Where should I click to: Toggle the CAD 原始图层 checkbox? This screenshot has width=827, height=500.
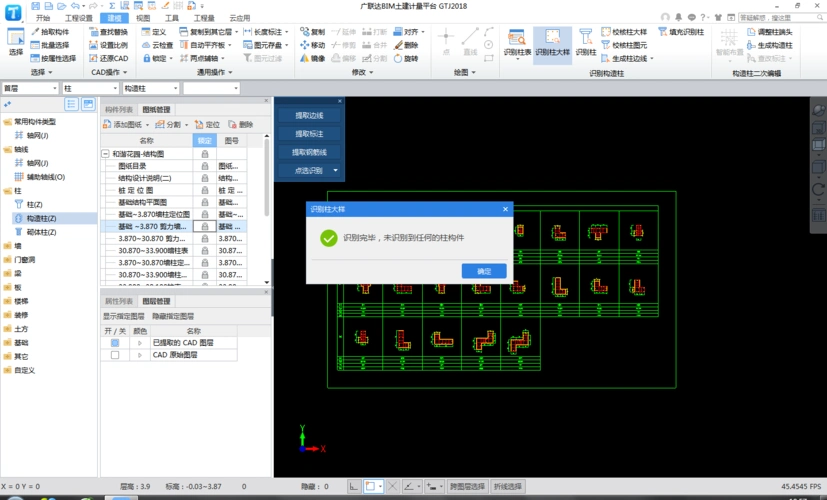(x=115, y=355)
